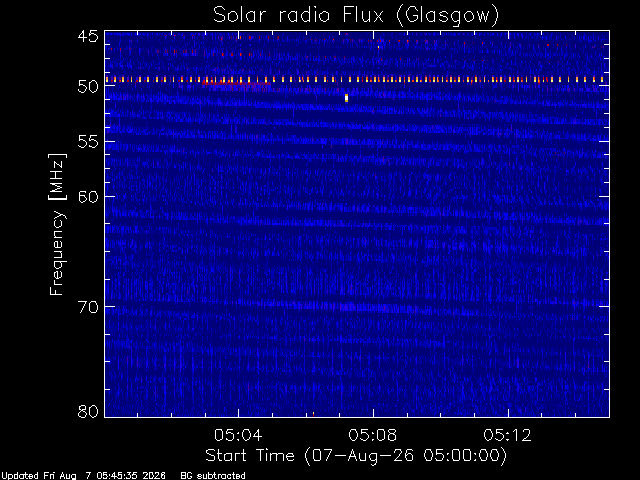Click the small yellow dot near 46 MHz

tap(378, 47)
